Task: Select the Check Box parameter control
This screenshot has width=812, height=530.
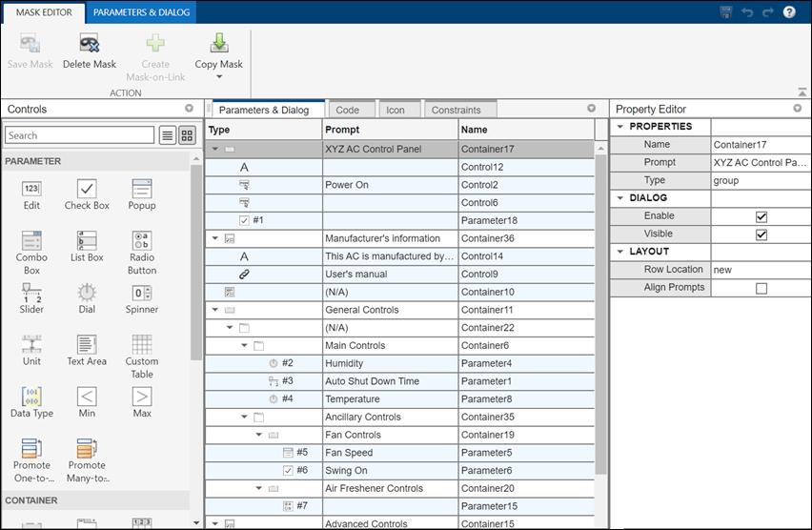Action: pyautogui.click(x=87, y=189)
